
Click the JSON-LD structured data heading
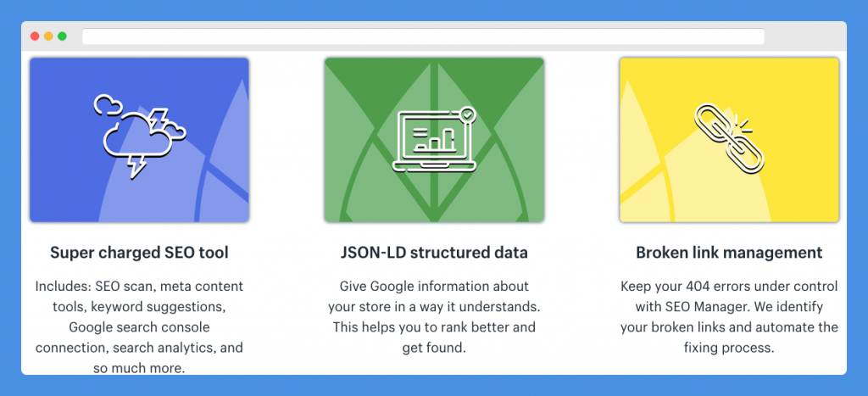(434, 253)
